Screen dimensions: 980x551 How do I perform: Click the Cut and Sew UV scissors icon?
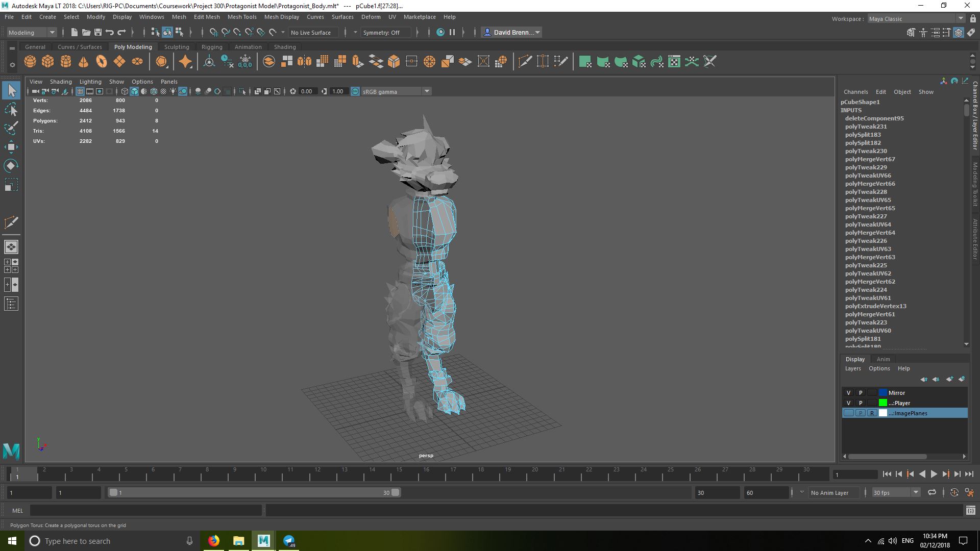710,62
